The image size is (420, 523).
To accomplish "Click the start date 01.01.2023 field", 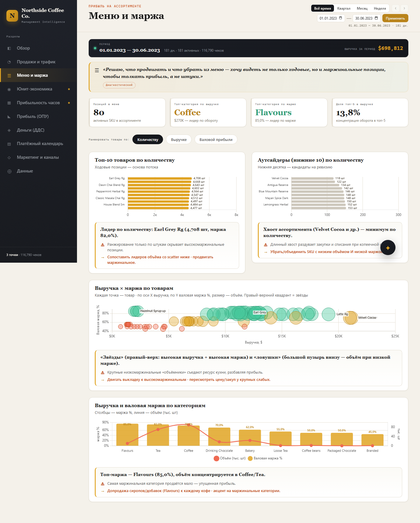I will [331, 18].
